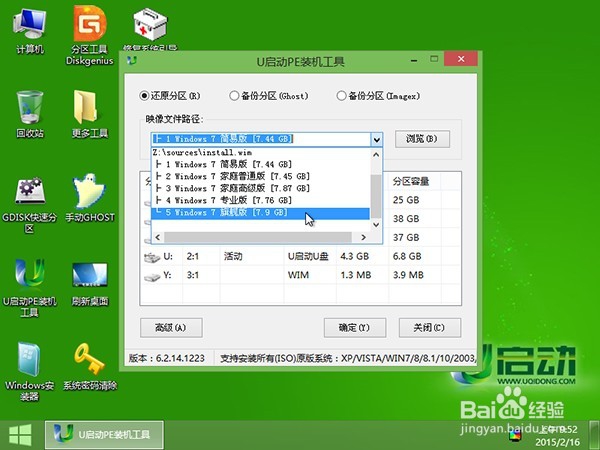The width and height of the screenshot is (600, 450).
Task: Click the 刷新桌面 desktop icon
Action: [90, 283]
